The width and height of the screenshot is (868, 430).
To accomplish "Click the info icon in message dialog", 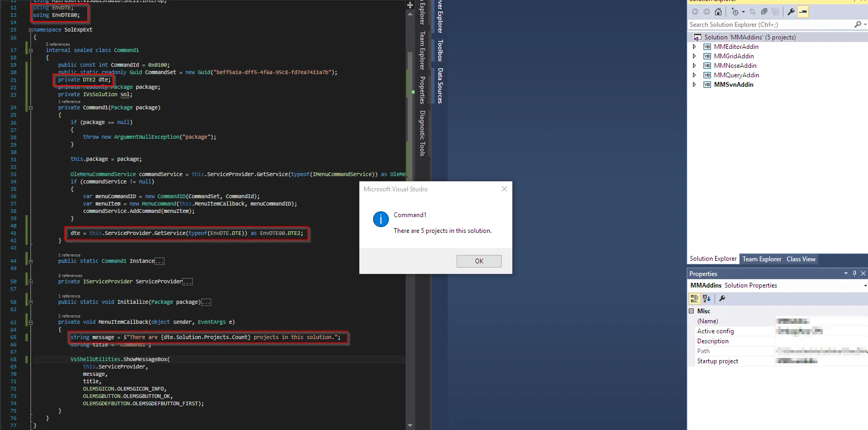I will click(x=380, y=219).
